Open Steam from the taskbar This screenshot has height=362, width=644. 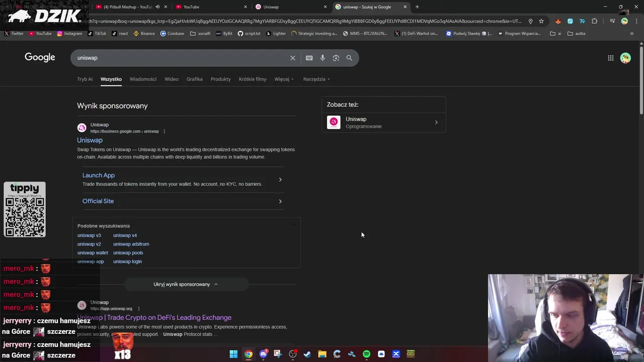pyautogui.click(x=307, y=354)
